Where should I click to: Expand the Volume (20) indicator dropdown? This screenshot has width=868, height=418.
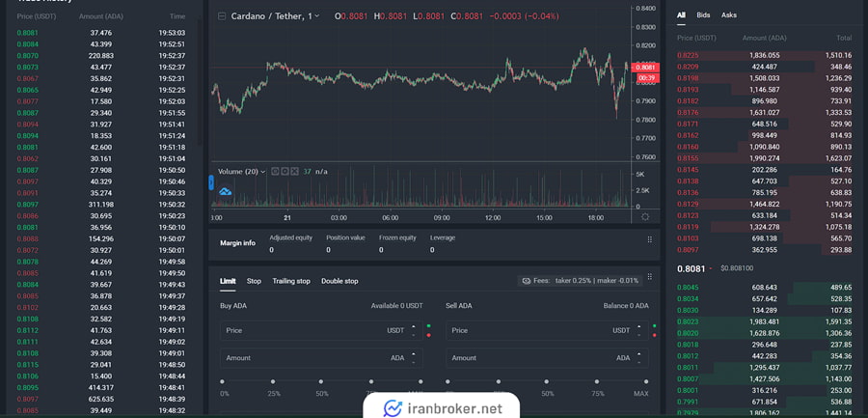[x=262, y=172]
